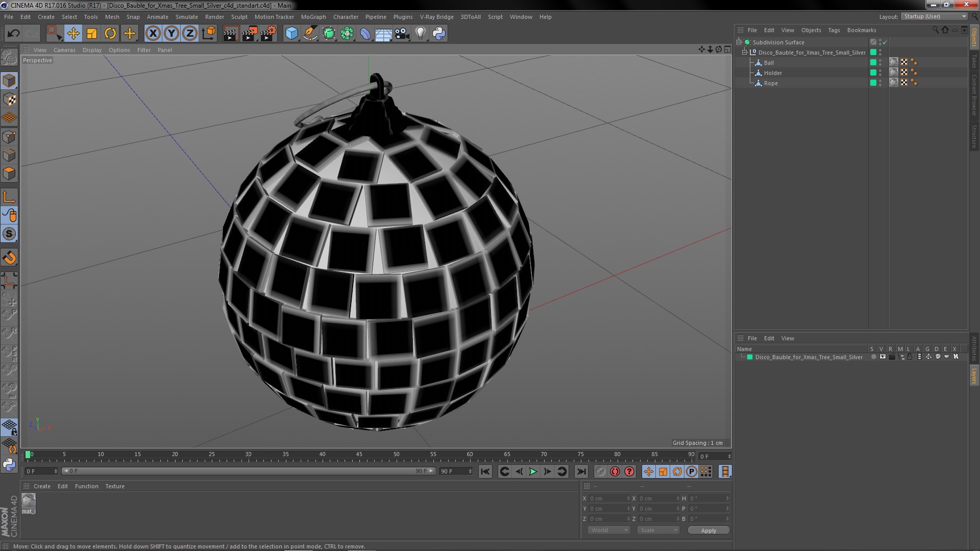Click the Undo arrow icon
The height and width of the screenshot is (551, 980).
(13, 34)
